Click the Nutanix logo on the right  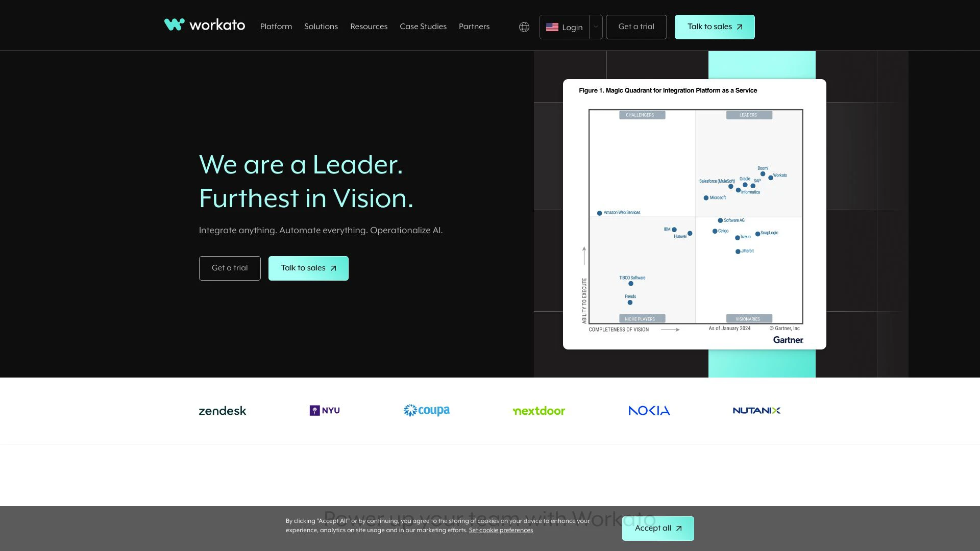tap(756, 410)
